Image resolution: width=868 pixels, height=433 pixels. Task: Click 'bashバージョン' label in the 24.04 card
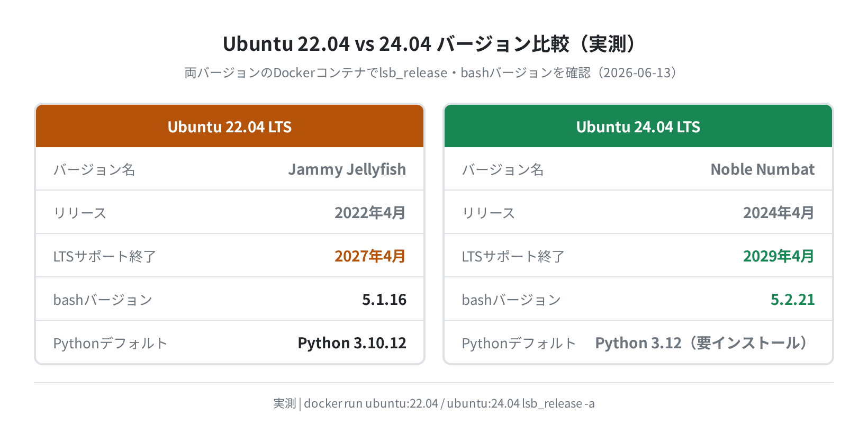point(511,300)
